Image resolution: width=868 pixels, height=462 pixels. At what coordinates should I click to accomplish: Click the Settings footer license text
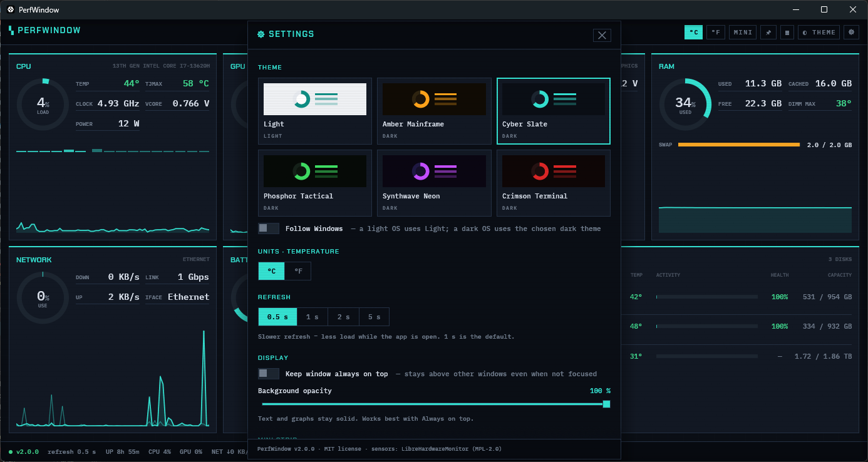[x=380, y=449]
